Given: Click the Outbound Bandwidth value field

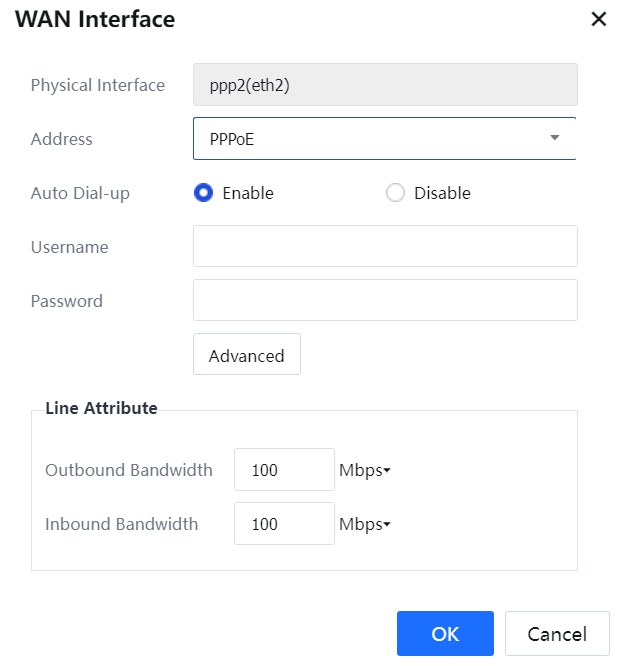Looking at the screenshot, I should [284, 470].
